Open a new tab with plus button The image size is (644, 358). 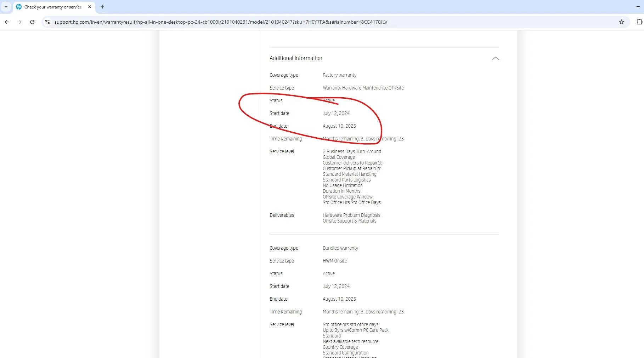[x=102, y=7]
